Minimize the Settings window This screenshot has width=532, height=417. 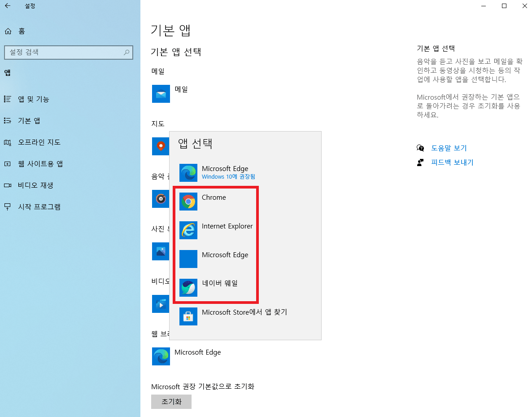[484, 6]
